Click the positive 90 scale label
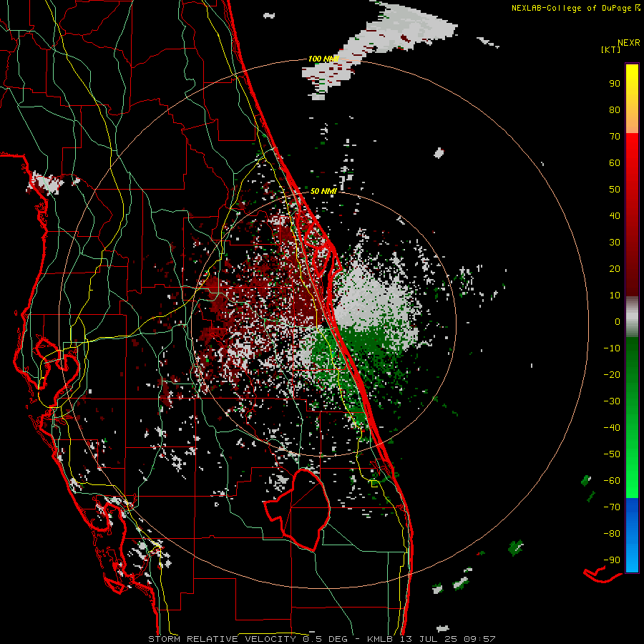Screen dimensions: 644x644 pyautogui.click(x=615, y=84)
